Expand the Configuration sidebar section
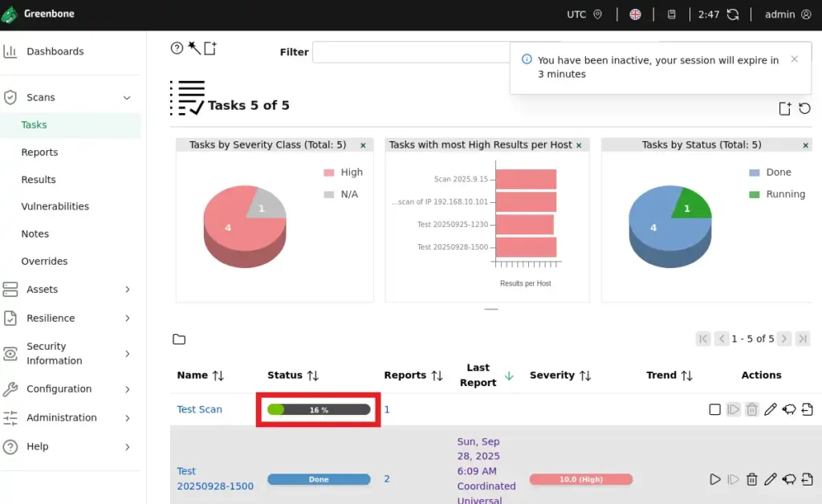This screenshot has width=822, height=504. pos(127,389)
